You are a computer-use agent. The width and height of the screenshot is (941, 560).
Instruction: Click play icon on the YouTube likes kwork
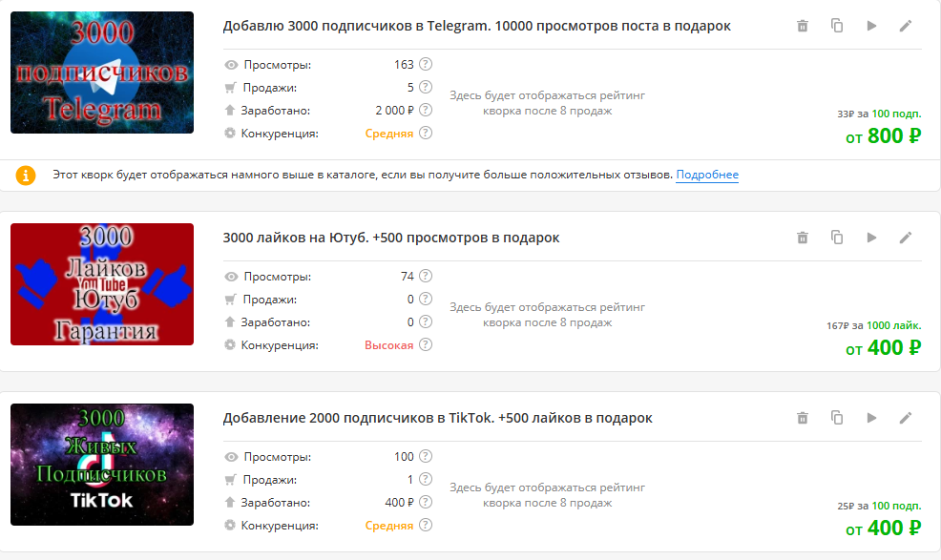coord(871,237)
